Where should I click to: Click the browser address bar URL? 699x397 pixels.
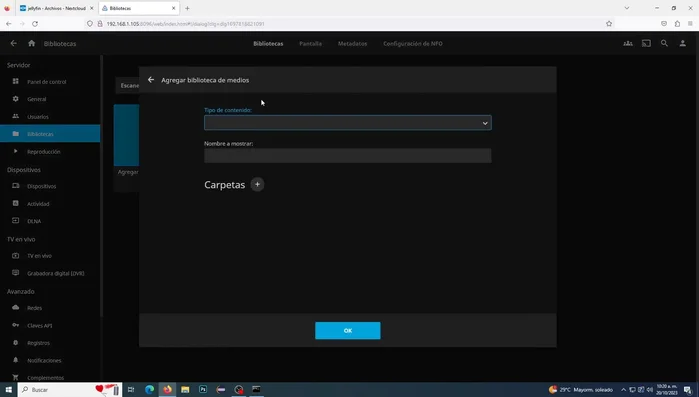(185, 24)
